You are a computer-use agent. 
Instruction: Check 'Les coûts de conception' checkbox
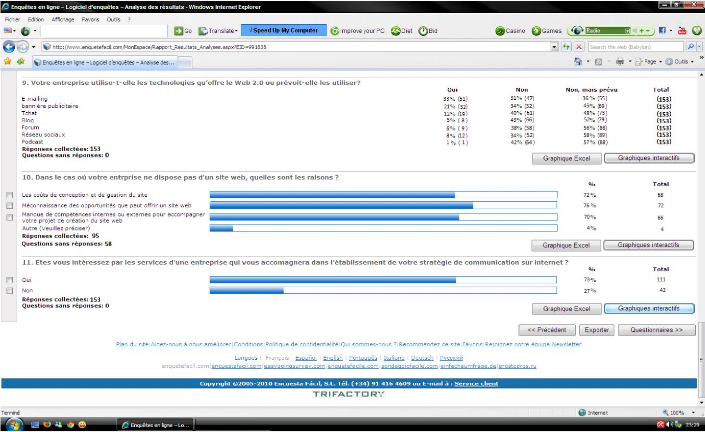click(9, 195)
